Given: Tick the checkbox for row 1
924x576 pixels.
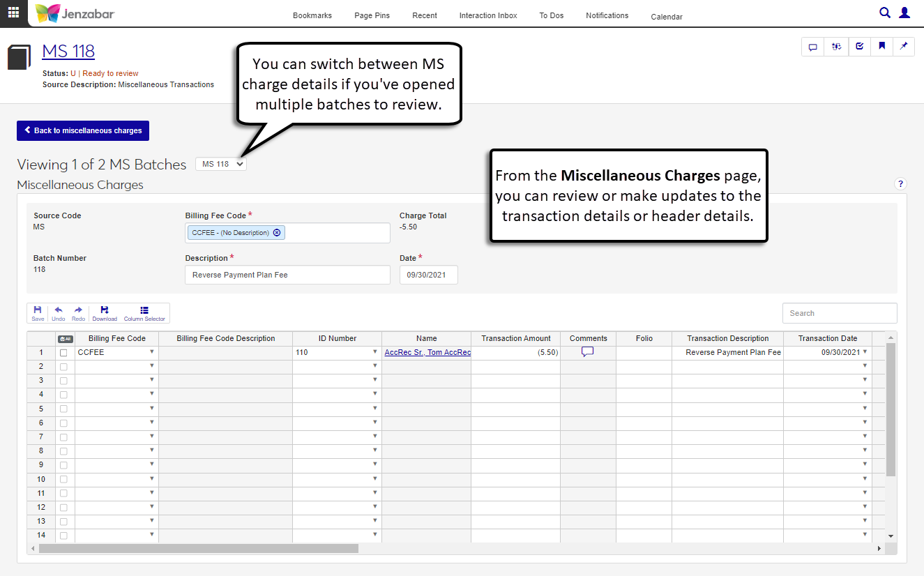Looking at the screenshot, I should [x=63, y=353].
